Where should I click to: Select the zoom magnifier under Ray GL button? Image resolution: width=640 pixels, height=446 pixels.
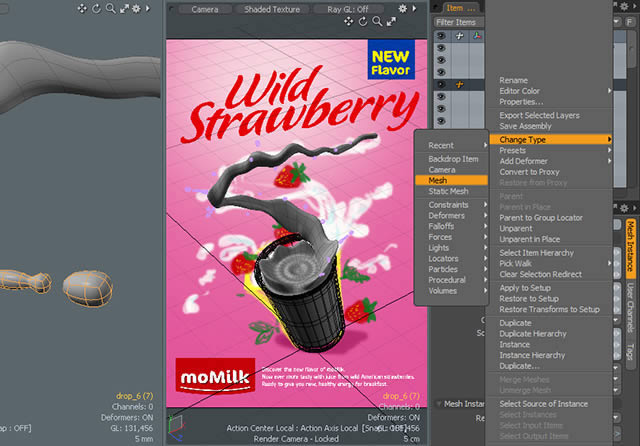(x=377, y=22)
